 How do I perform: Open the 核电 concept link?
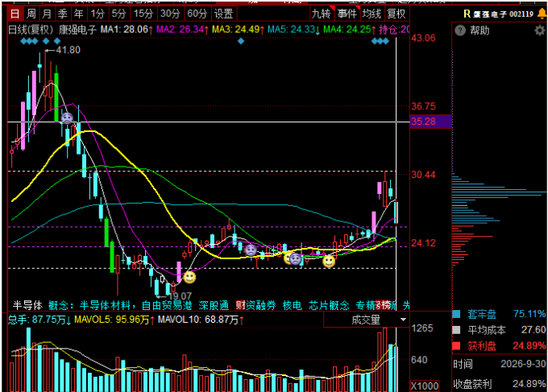293,305
